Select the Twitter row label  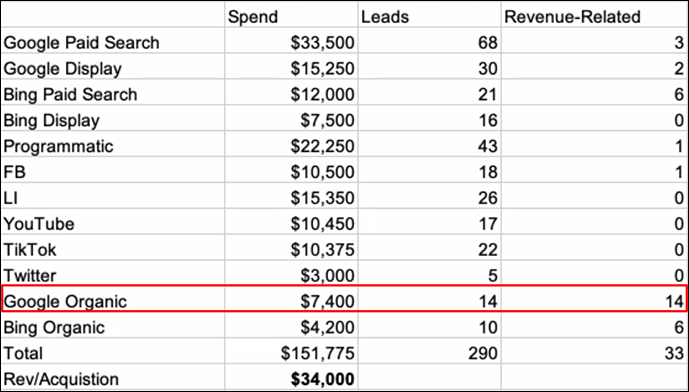coord(30,276)
